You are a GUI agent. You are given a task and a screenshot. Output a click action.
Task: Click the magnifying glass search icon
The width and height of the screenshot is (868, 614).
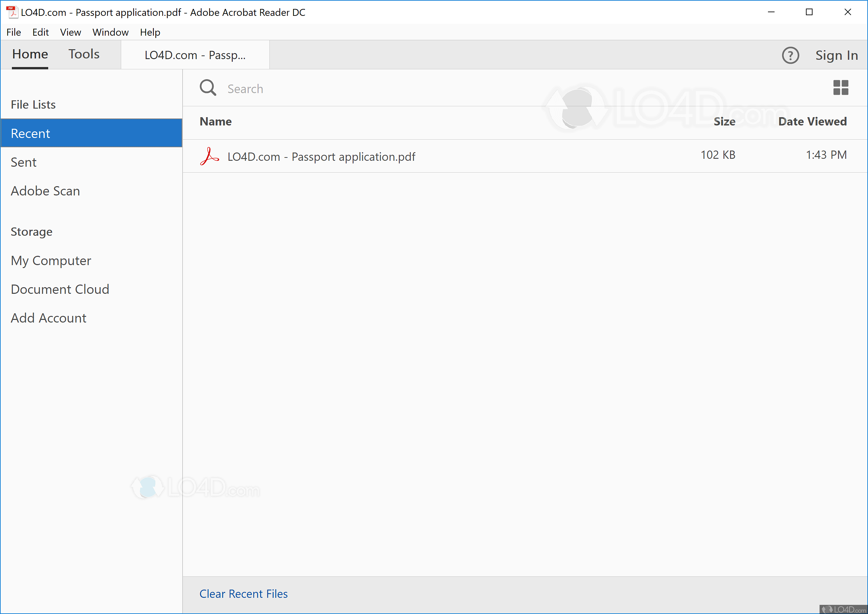coord(208,88)
